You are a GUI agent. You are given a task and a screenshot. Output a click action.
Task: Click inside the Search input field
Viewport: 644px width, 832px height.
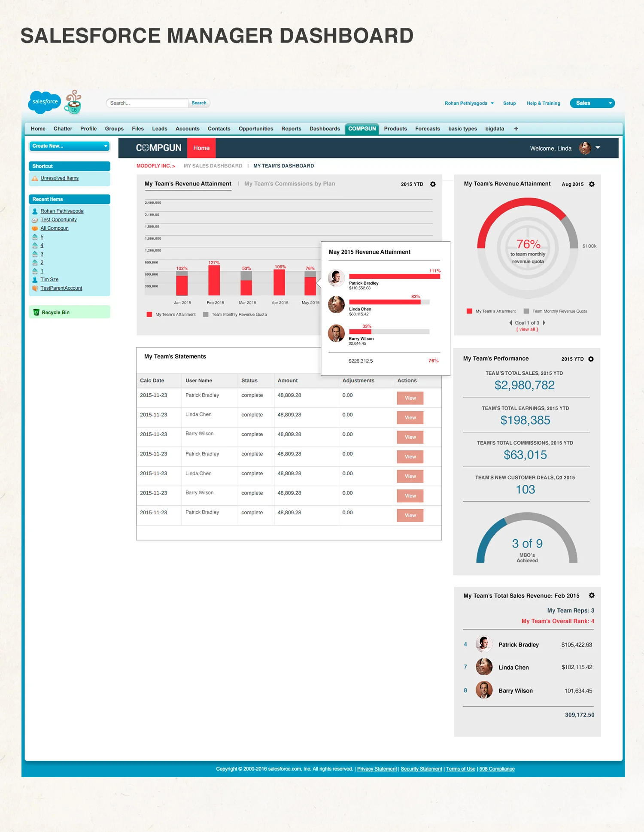pyautogui.click(x=147, y=103)
